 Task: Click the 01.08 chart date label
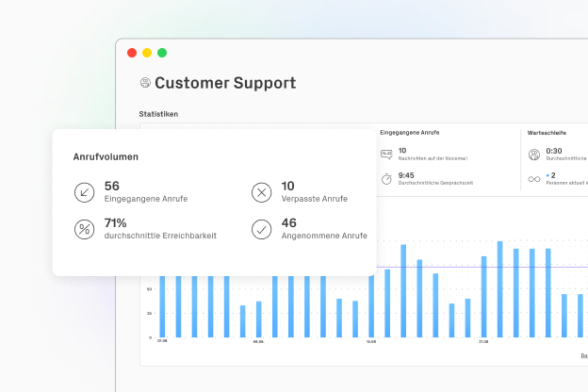point(162,340)
